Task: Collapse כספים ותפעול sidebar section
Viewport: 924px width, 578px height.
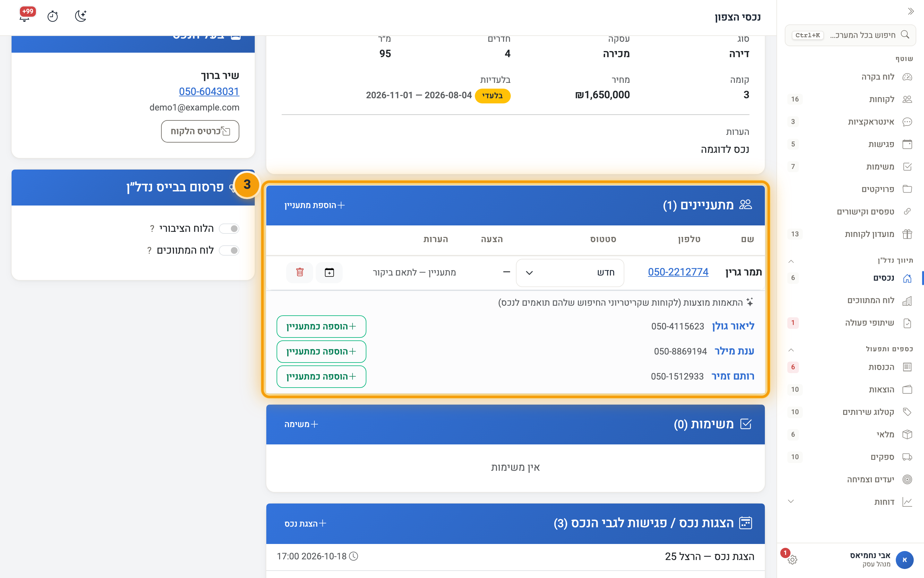Action: click(791, 350)
